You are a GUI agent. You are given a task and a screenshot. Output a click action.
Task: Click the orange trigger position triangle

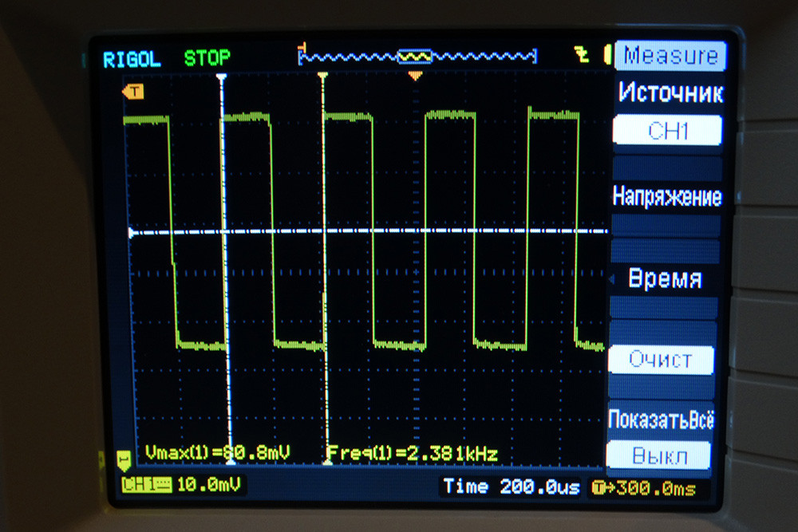[x=414, y=76]
